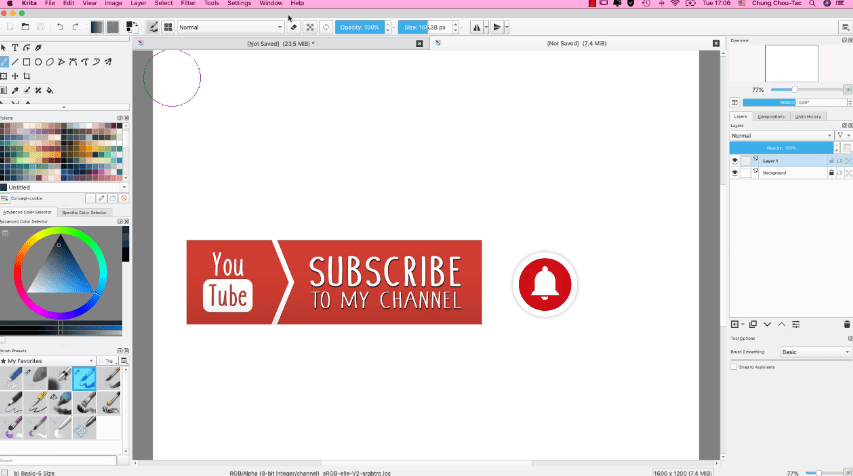The image size is (853, 476).
Task: Open the Fill Gradients button in toolbar
Action: point(97,27)
